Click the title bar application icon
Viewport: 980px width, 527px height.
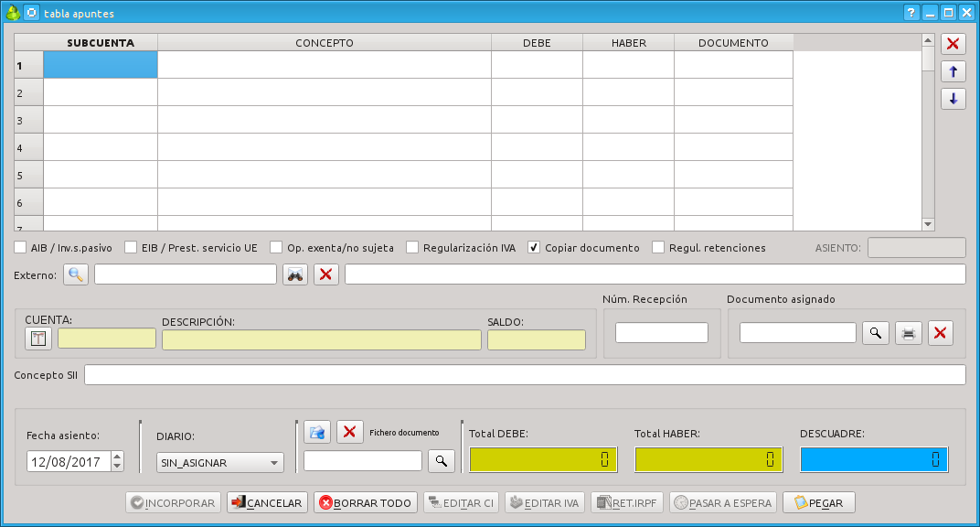coord(13,13)
